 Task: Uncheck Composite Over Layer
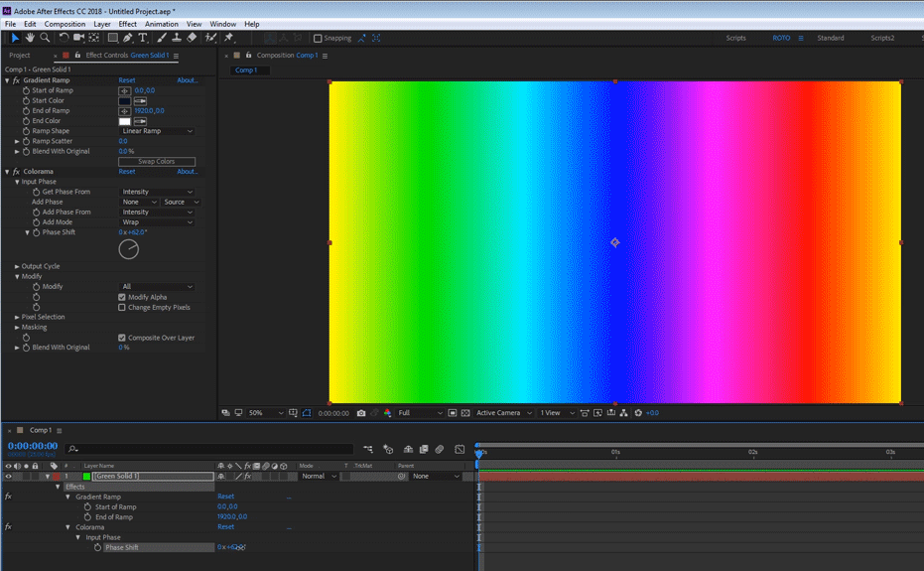pyautogui.click(x=122, y=338)
